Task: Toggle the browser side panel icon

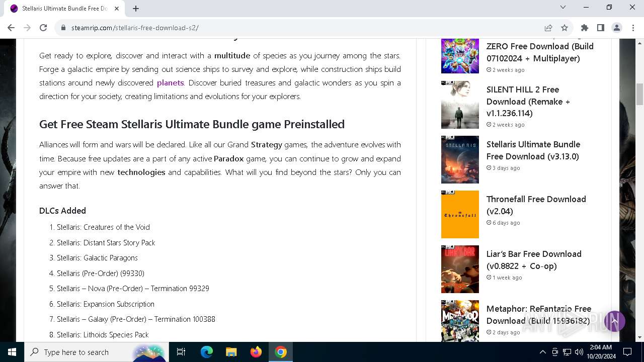Action: tap(601, 28)
